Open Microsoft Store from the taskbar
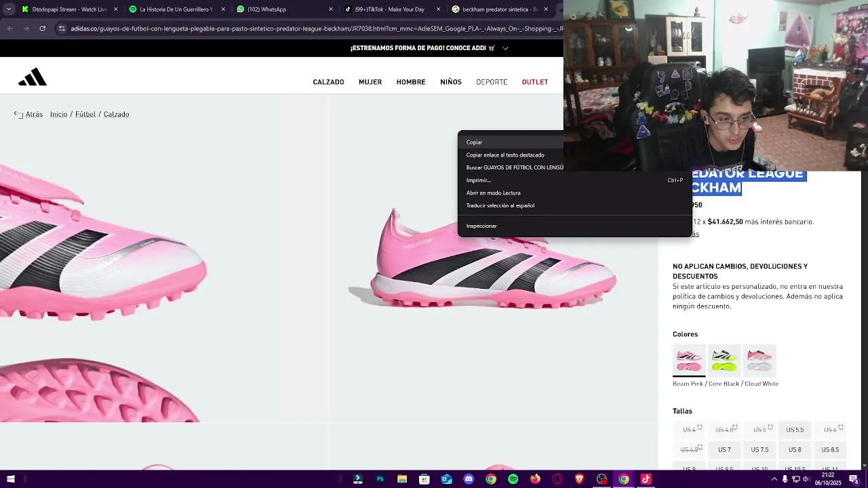Screen dimensions: 868x488 coord(424,479)
